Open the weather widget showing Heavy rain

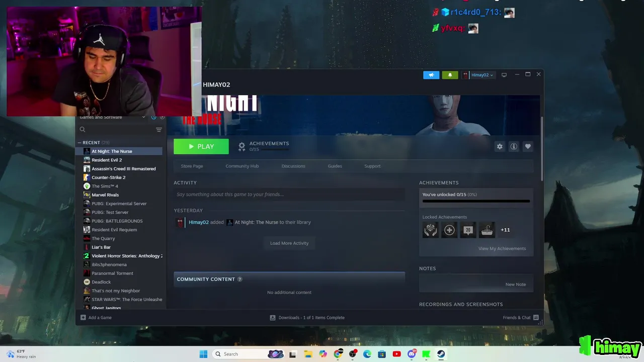tap(21, 354)
